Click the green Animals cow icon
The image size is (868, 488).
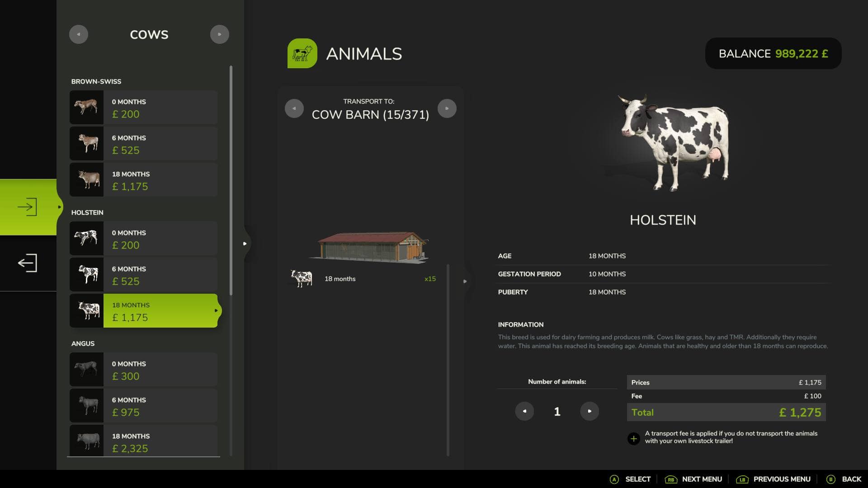click(302, 53)
